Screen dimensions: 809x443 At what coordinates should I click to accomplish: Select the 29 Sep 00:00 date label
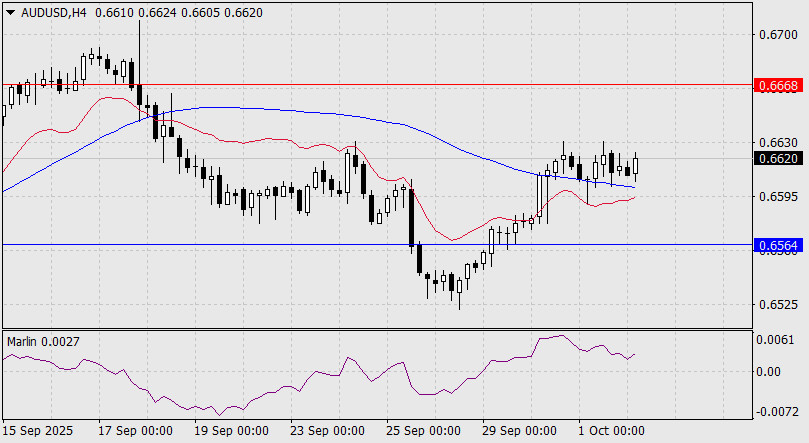pos(519,431)
